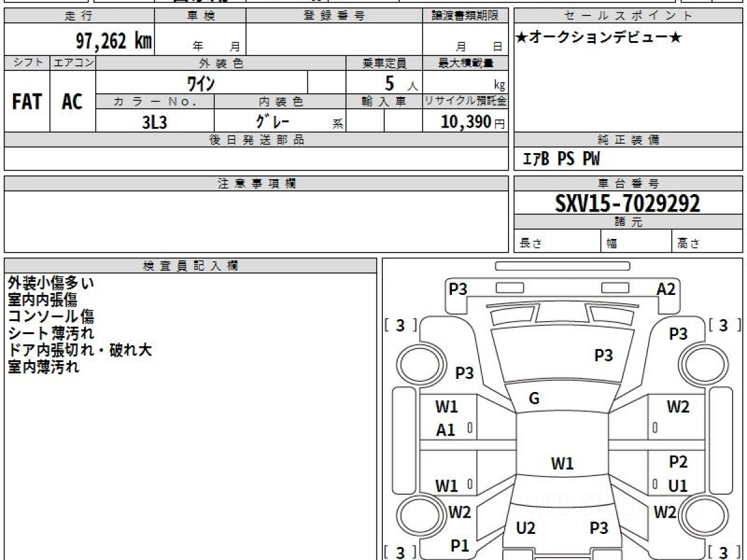Viewport: 747px width, 560px height.
Task: Click the A2 mark on the car diagram
Action: pos(666,289)
